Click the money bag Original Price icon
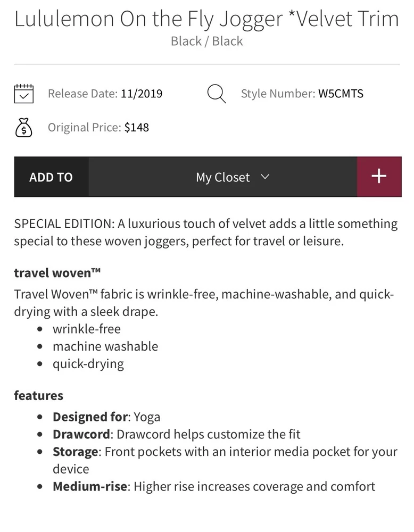Screen dimensions: 414x532 click(24, 128)
